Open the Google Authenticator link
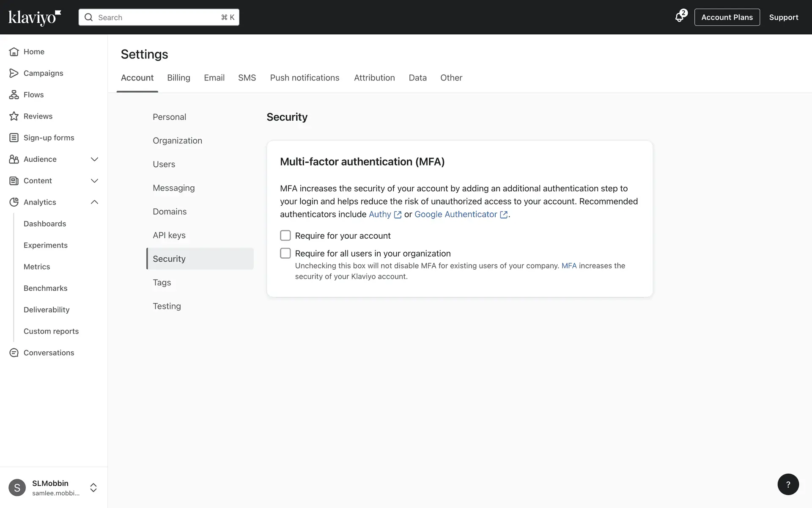The image size is (812, 508). 456,214
